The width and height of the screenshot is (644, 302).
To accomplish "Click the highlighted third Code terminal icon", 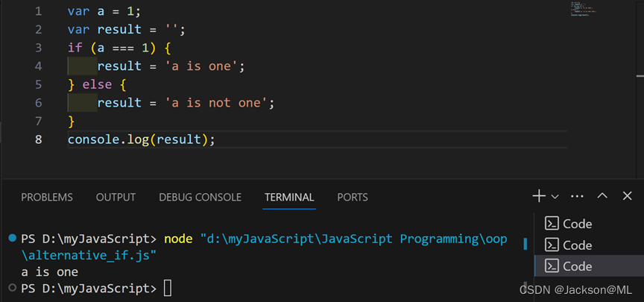I will tap(552, 266).
